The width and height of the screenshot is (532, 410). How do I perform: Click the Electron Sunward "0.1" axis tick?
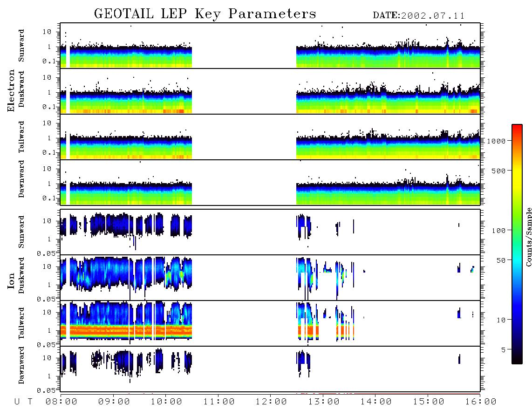click(49, 61)
